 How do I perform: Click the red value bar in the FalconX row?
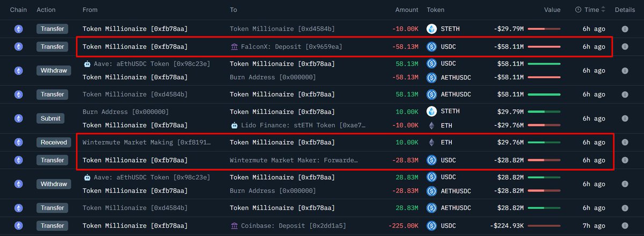[544, 47]
